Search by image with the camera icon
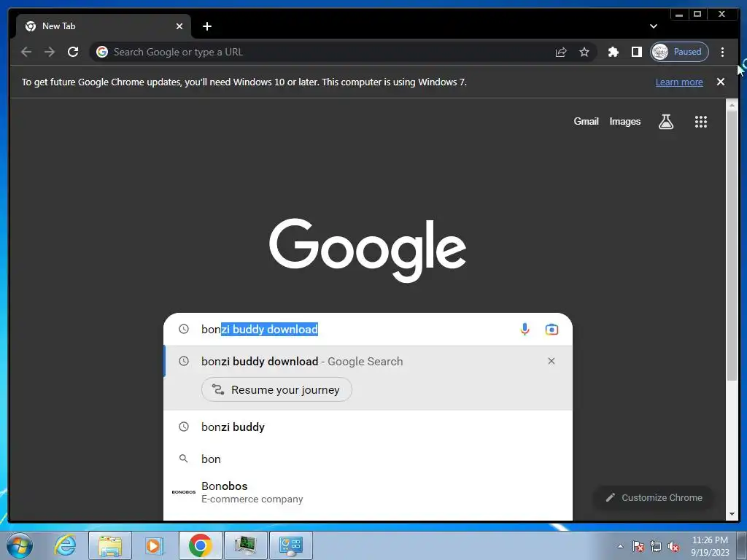This screenshot has height=560, width=747. 551,329
